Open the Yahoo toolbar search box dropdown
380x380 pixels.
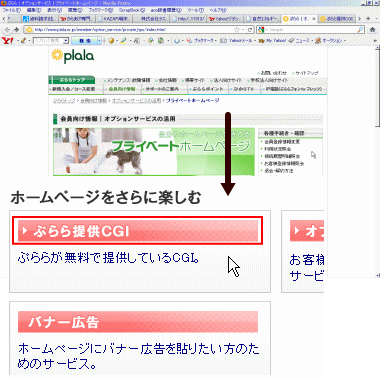coord(66,41)
